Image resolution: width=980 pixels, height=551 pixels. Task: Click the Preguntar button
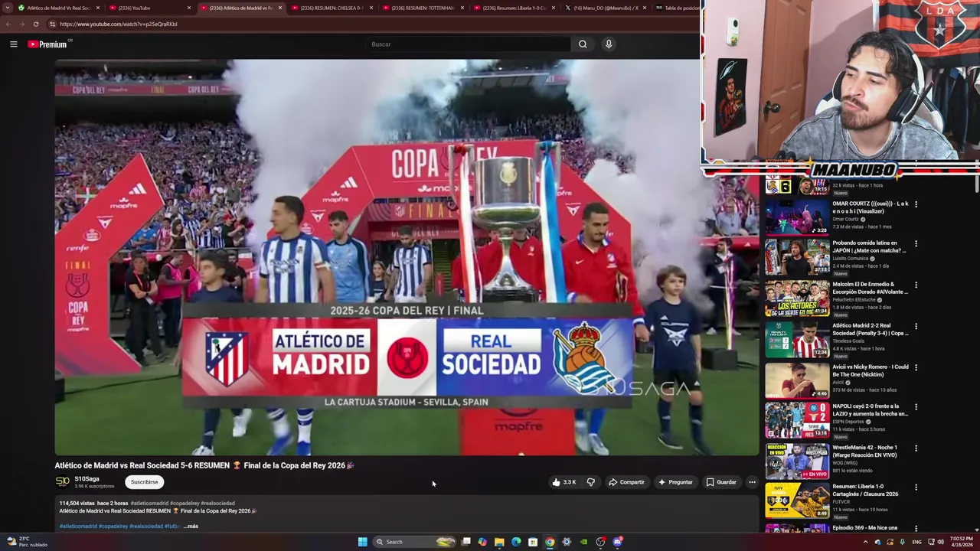point(675,482)
